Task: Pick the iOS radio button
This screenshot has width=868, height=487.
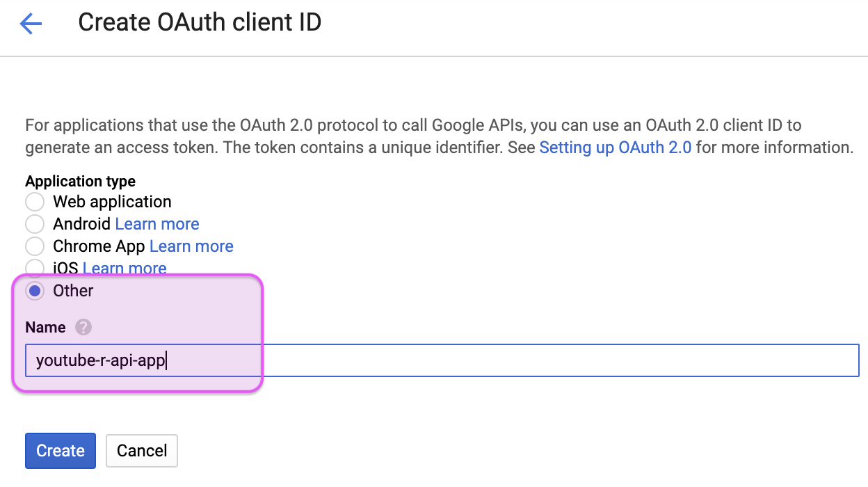Action: click(35, 268)
